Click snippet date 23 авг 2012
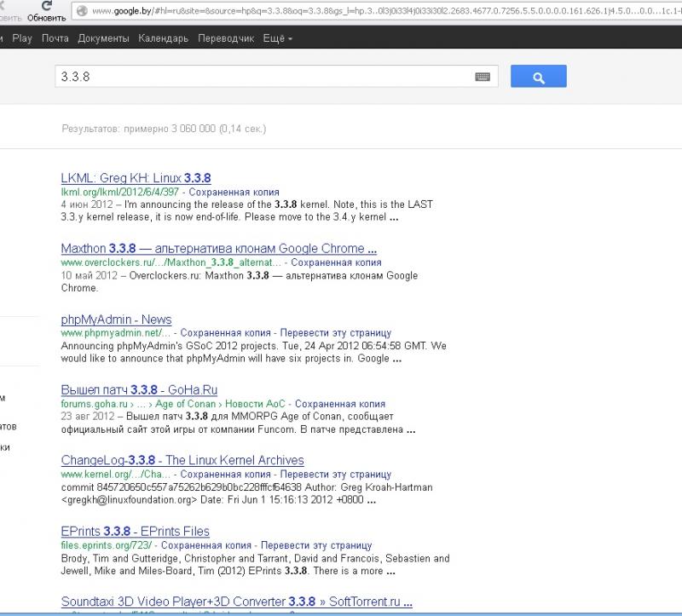This screenshot has width=682, height=616. click(x=88, y=417)
